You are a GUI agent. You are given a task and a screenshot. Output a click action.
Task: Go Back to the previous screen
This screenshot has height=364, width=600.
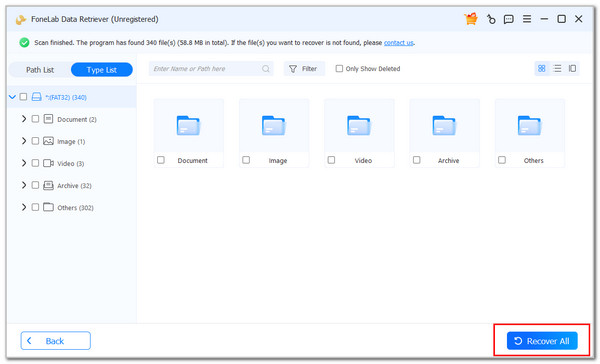pos(55,341)
